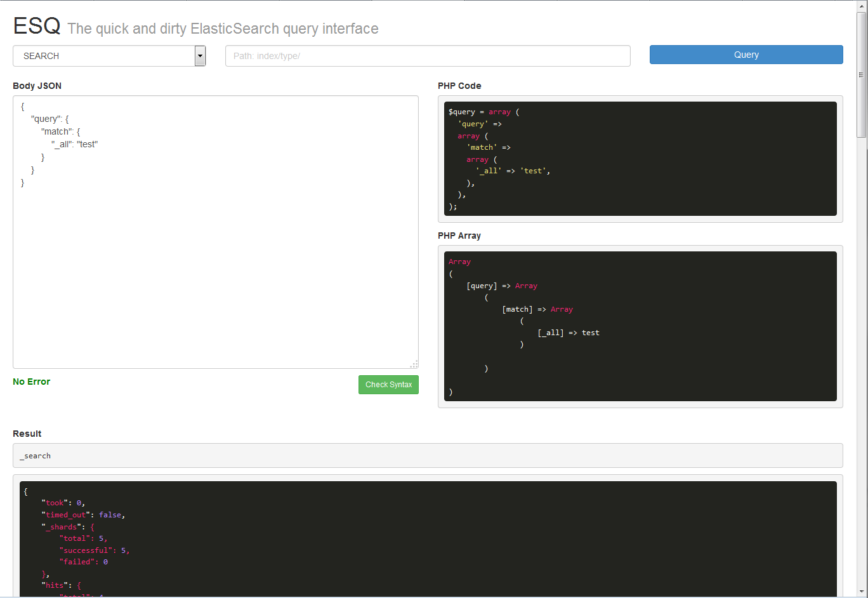Image resolution: width=868 pixels, height=598 pixels.
Task: Click the Body JSON label
Action: pyautogui.click(x=37, y=86)
